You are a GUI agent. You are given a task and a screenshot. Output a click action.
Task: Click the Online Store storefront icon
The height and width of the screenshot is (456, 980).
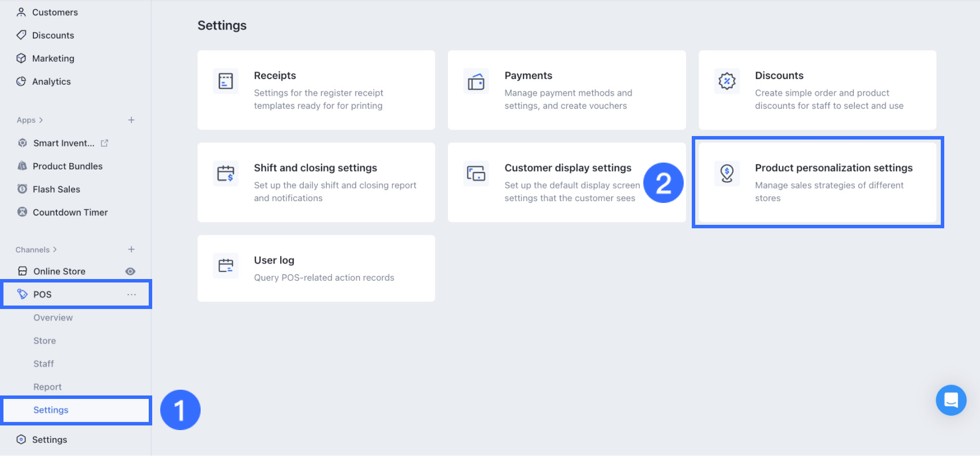pyautogui.click(x=22, y=271)
